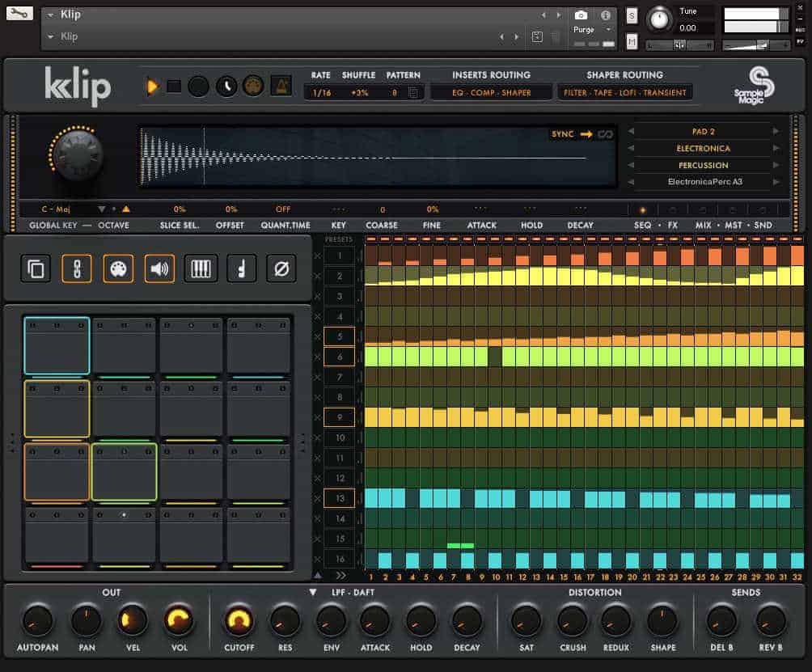
Task: Open the Purge dropdown menu
Action: tap(593, 30)
